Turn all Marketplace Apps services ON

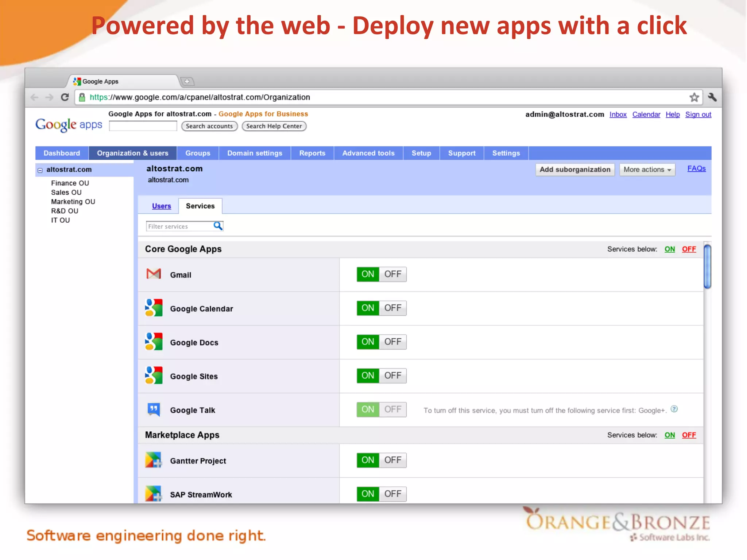point(670,435)
